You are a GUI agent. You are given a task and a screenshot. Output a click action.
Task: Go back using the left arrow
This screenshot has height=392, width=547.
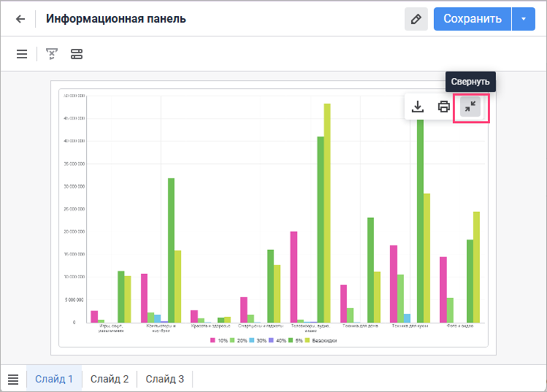(x=20, y=19)
